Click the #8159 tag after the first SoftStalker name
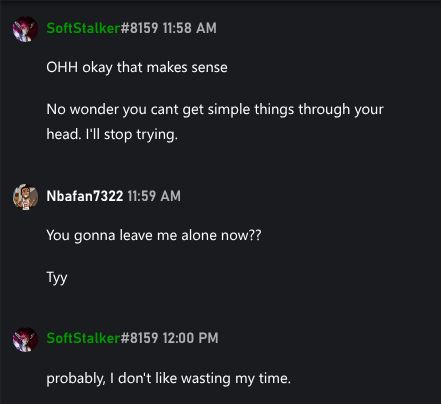This screenshot has width=441, height=404. 139,28
